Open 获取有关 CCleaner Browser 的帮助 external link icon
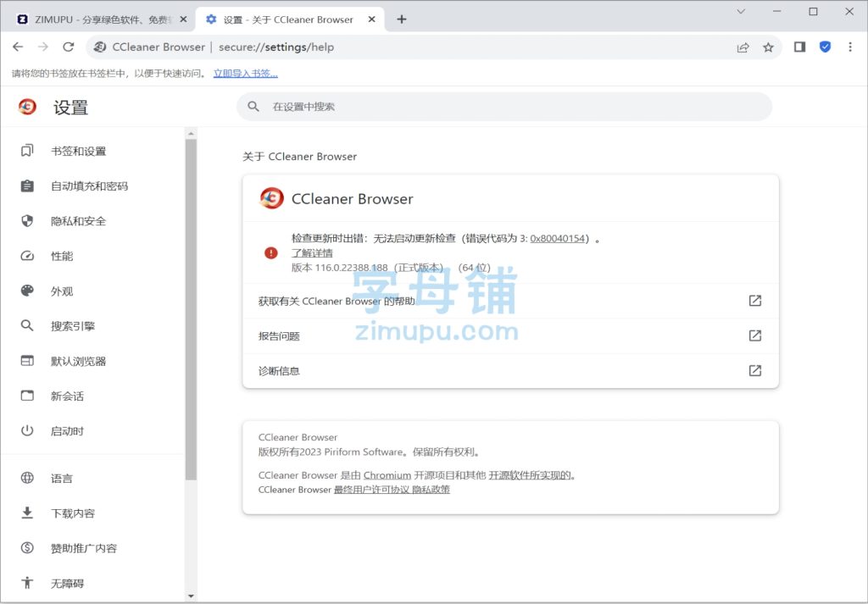 point(755,301)
